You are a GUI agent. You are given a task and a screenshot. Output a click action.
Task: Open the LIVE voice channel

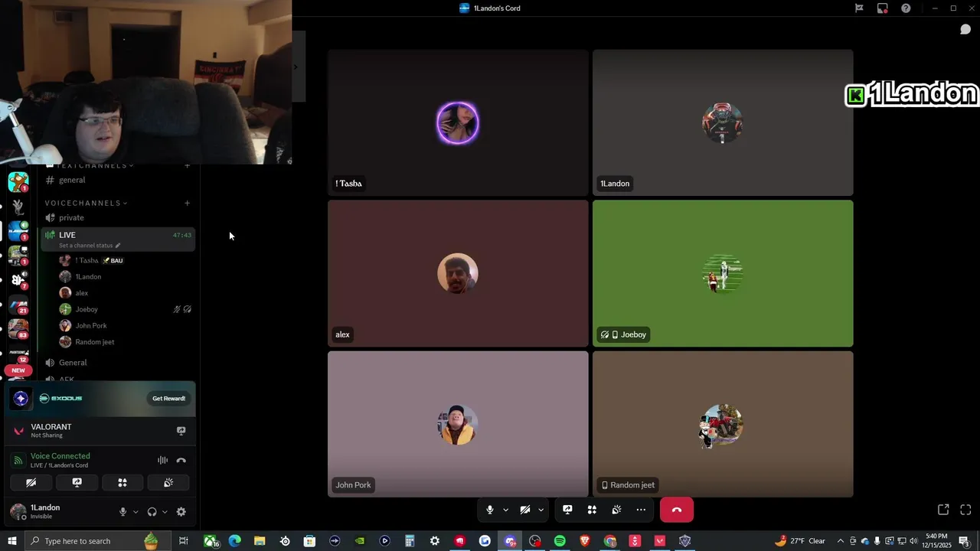coord(119,239)
